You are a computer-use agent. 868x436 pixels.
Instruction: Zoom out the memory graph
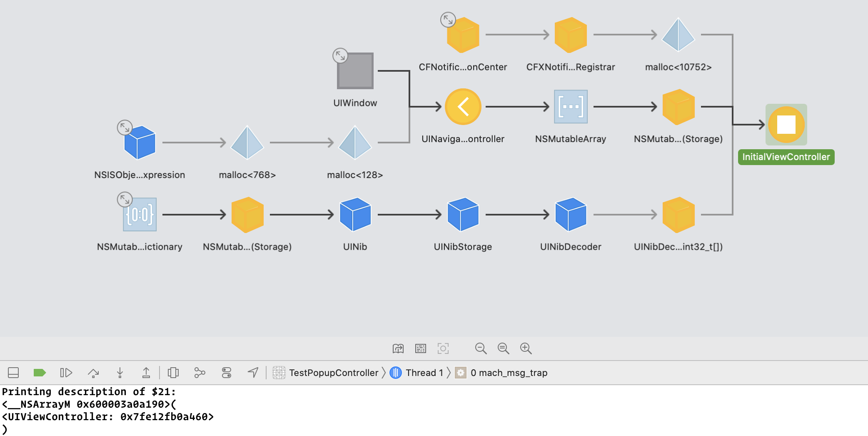tap(481, 348)
